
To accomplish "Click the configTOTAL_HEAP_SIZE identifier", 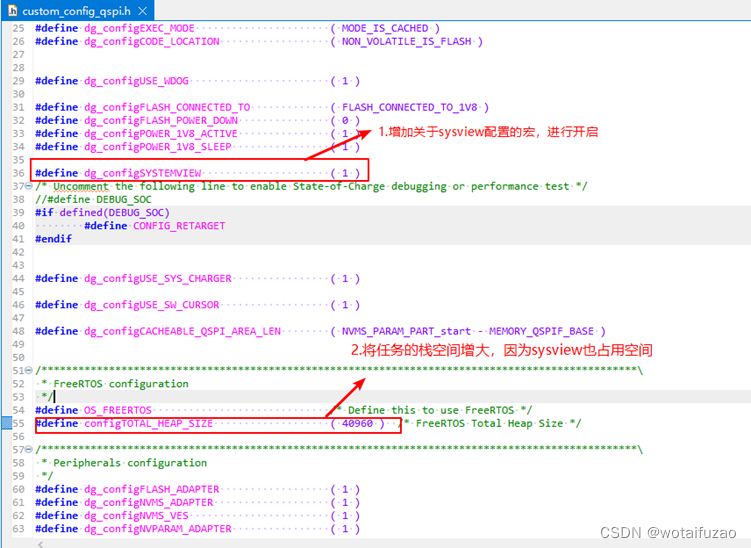I will coord(148,423).
